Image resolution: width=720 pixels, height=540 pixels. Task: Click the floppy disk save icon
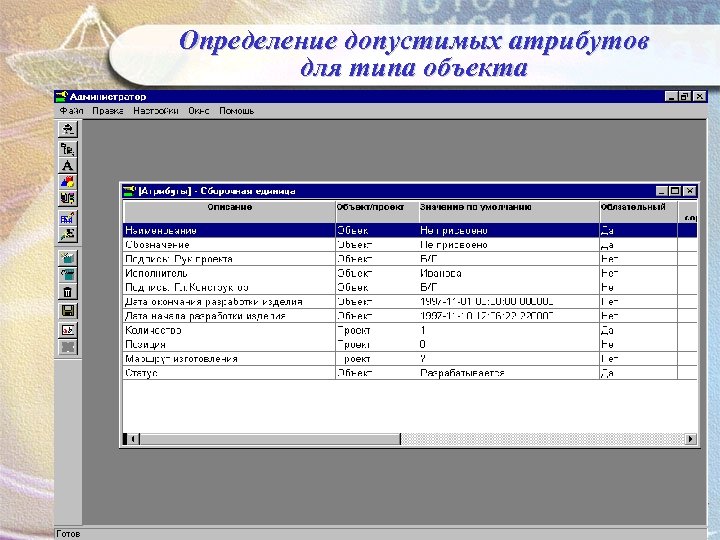point(68,311)
